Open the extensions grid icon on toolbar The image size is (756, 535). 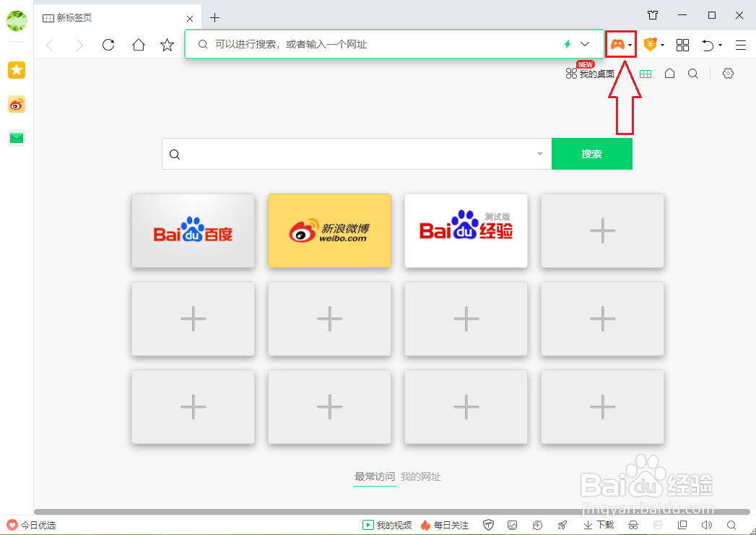pos(682,44)
